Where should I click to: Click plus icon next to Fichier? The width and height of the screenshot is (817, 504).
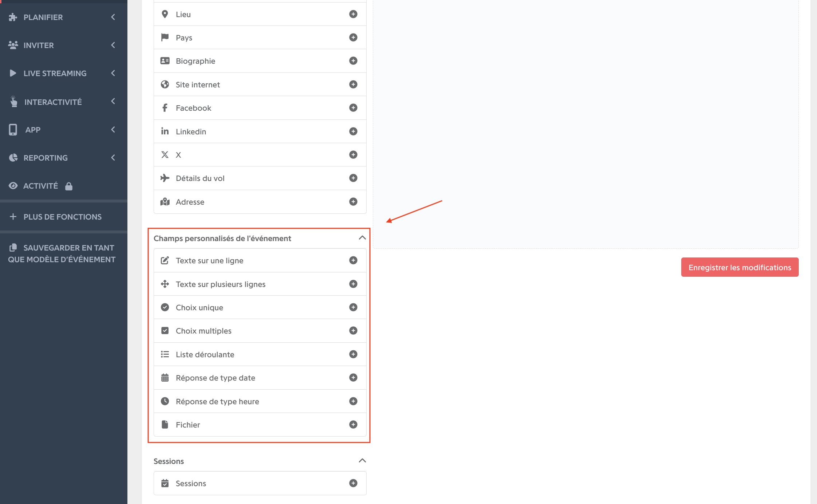(353, 425)
